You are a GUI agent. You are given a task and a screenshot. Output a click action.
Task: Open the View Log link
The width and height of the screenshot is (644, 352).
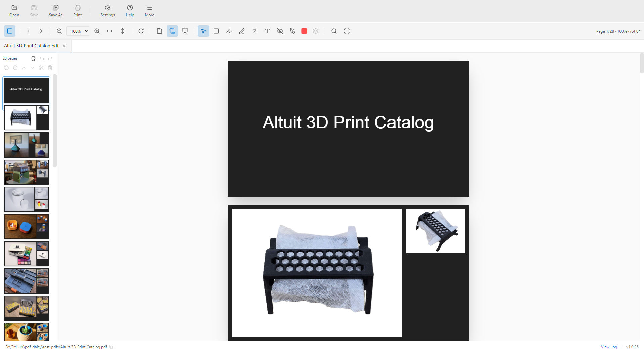[x=609, y=347]
